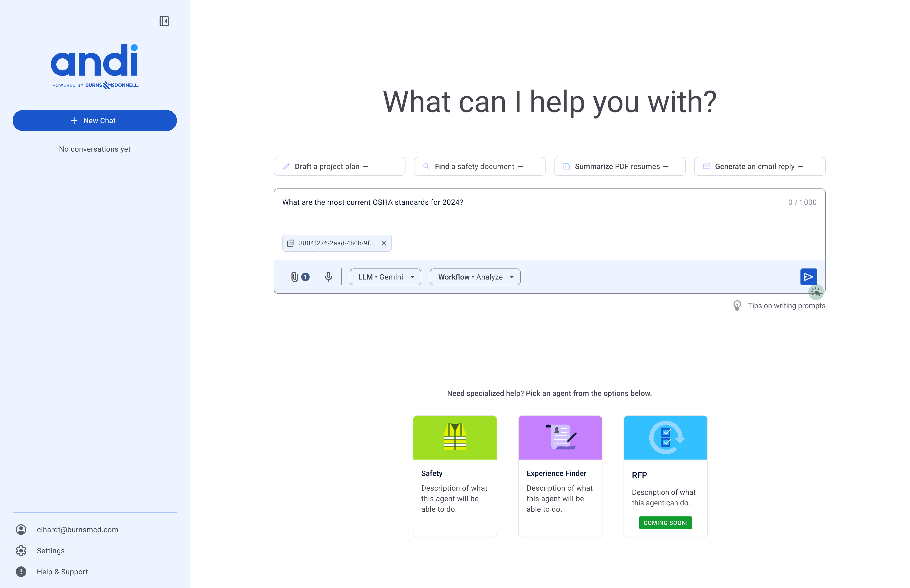Click the paperclip attachment icon
This screenshot has height=588, width=910.
[x=294, y=277]
